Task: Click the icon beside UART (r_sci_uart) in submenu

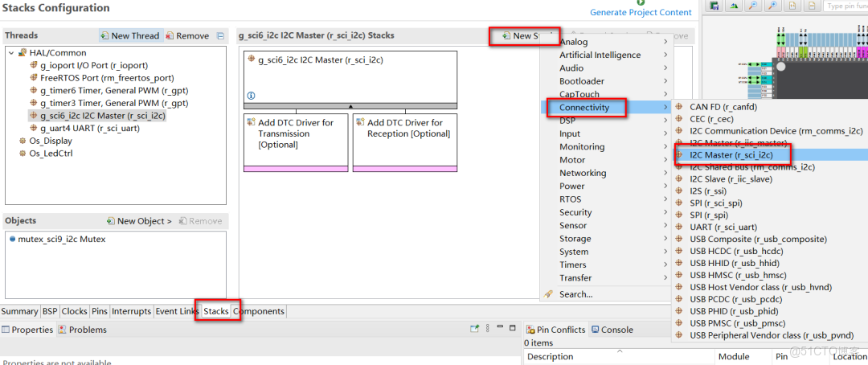Action: coord(679,227)
